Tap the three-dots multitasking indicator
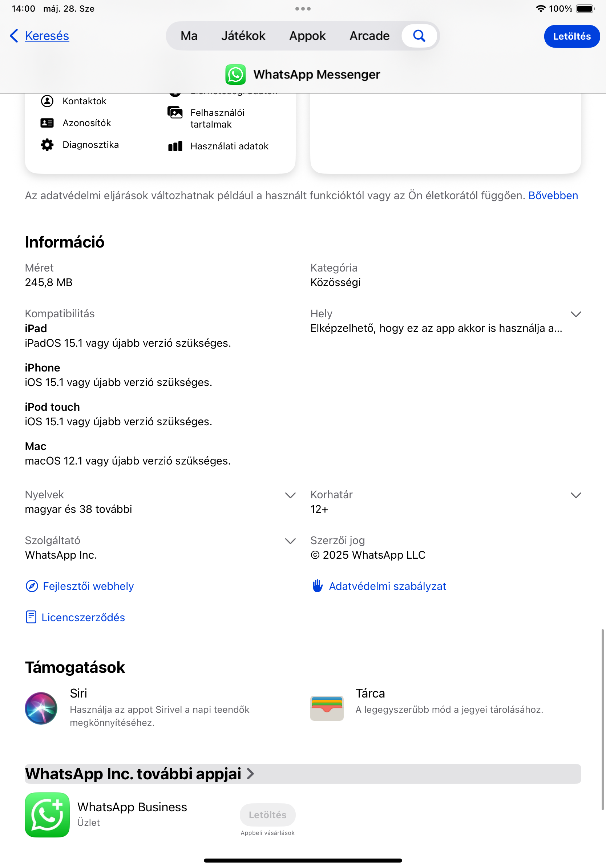 click(x=303, y=9)
